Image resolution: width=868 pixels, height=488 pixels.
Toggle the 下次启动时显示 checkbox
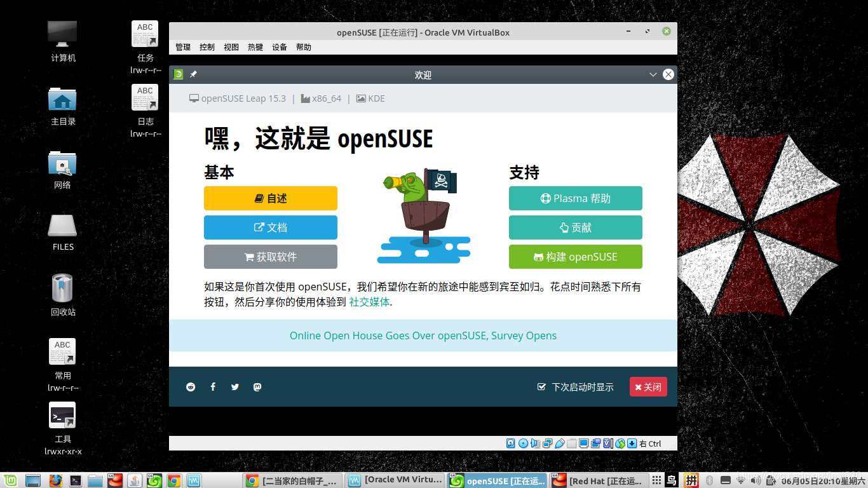pos(541,387)
